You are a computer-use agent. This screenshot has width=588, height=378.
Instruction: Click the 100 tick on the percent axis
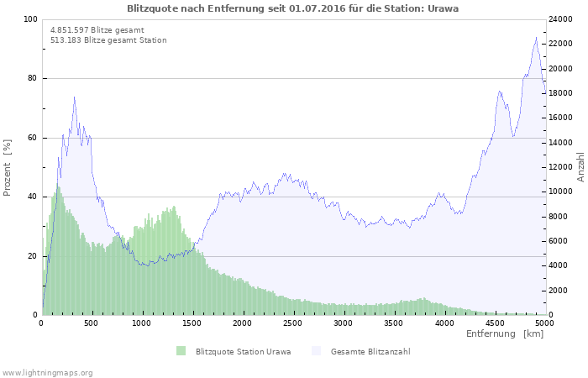pos(30,19)
